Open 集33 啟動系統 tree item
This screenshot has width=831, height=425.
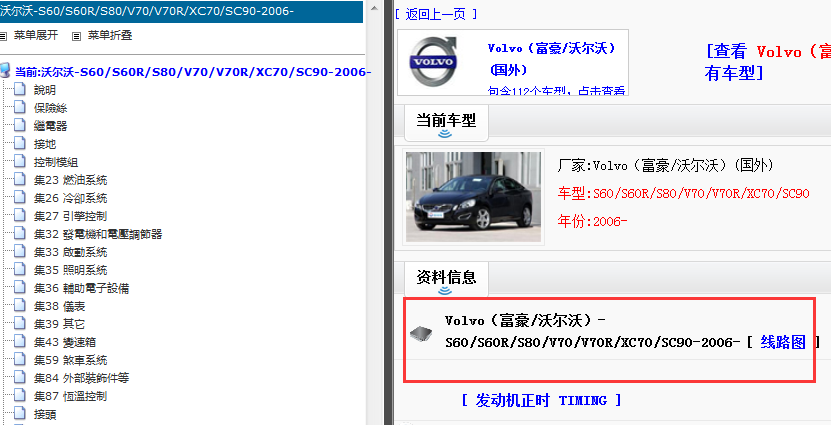(x=70, y=252)
